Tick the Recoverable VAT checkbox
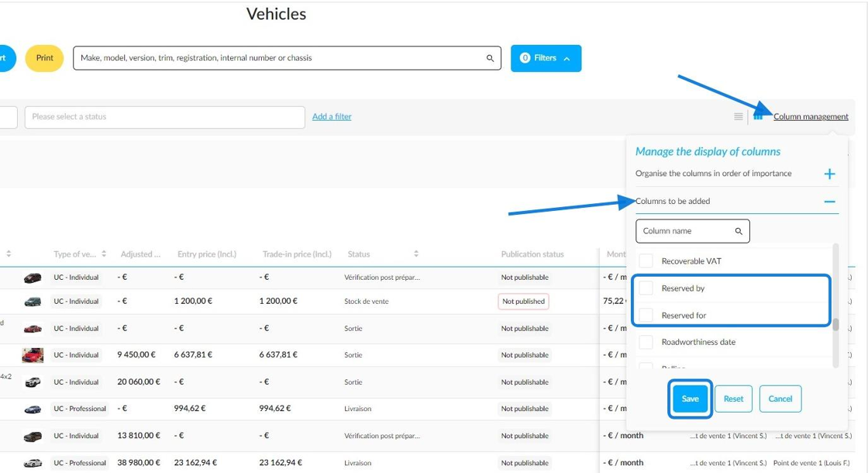The width and height of the screenshot is (868, 473). (x=646, y=261)
